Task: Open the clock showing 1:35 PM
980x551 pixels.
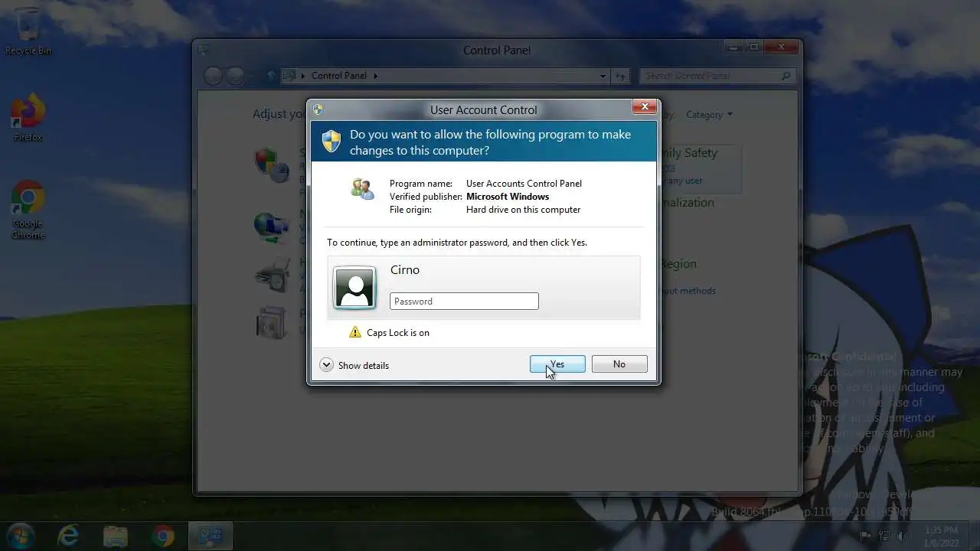Action: [940, 536]
